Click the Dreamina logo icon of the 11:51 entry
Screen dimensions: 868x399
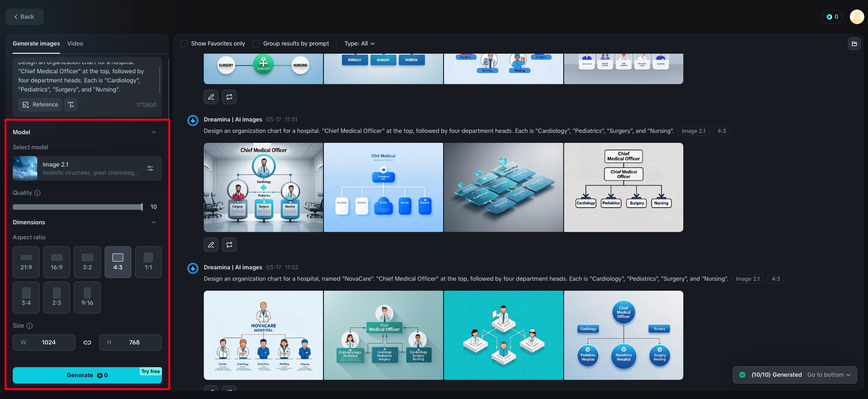(x=193, y=121)
